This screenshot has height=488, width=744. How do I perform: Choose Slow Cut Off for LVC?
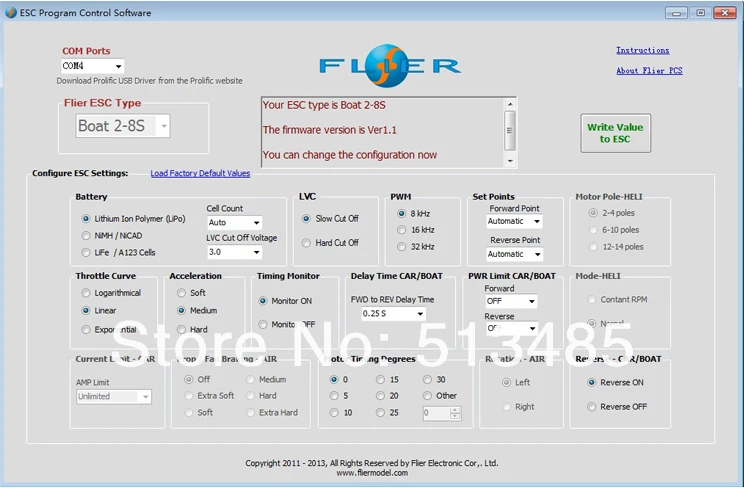(x=330, y=218)
